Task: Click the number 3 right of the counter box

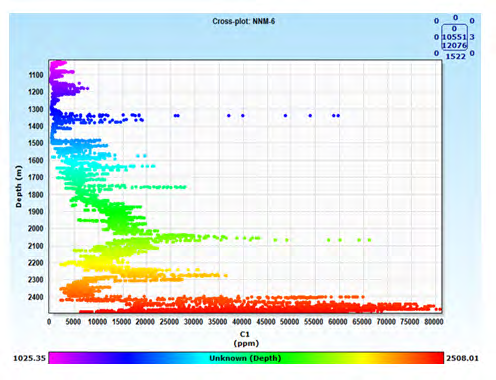Action: point(472,37)
